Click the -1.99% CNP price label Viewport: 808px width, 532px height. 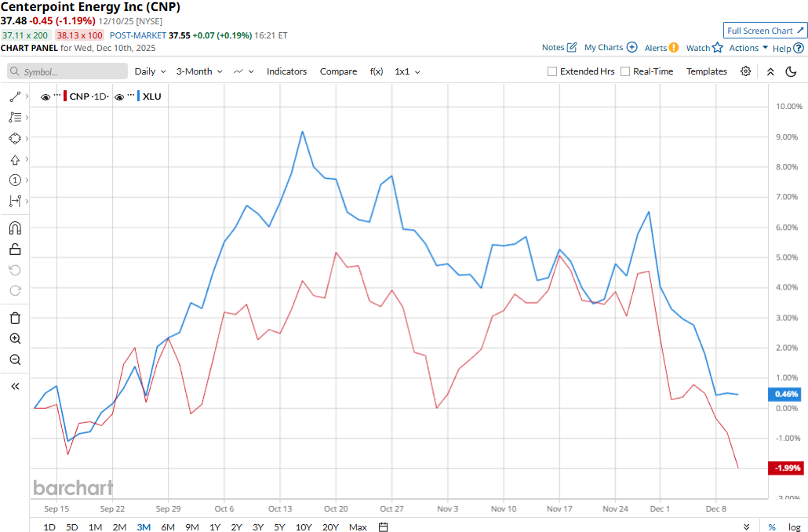click(x=785, y=468)
